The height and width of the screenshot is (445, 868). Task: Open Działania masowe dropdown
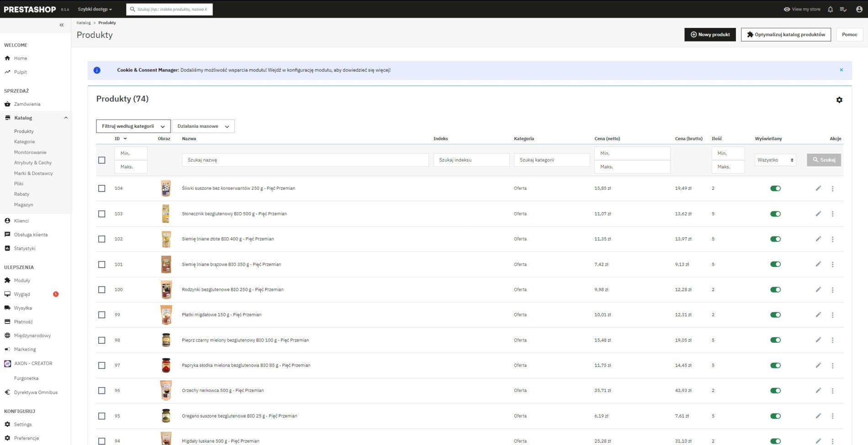coord(203,126)
